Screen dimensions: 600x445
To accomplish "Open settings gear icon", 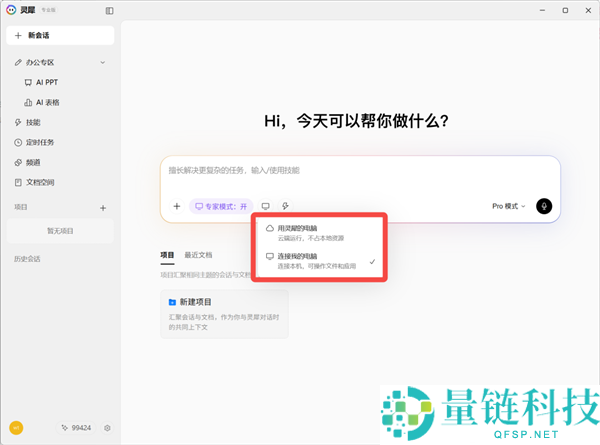I will pyautogui.click(x=107, y=428).
